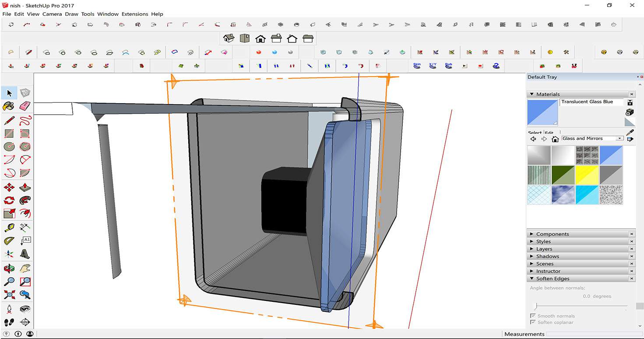Image resolution: width=644 pixels, height=339 pixels.
Task: Select the Rotate tool
Action: (x=9, y=200)
